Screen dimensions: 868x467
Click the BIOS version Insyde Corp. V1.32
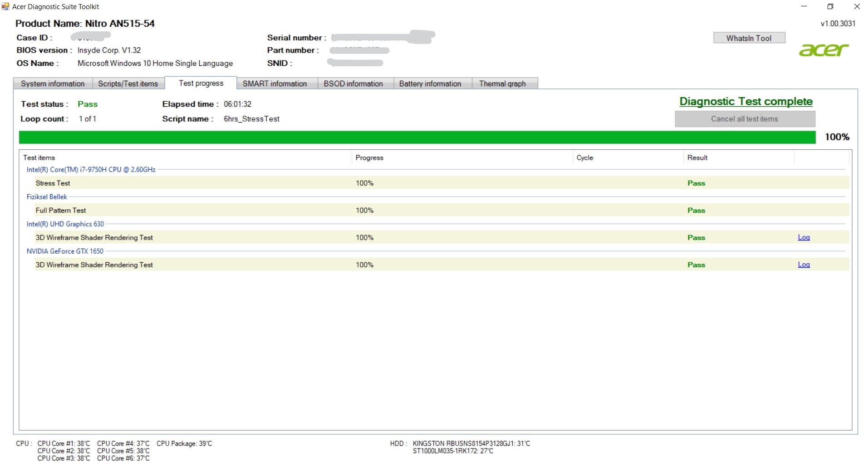point(109,50)
